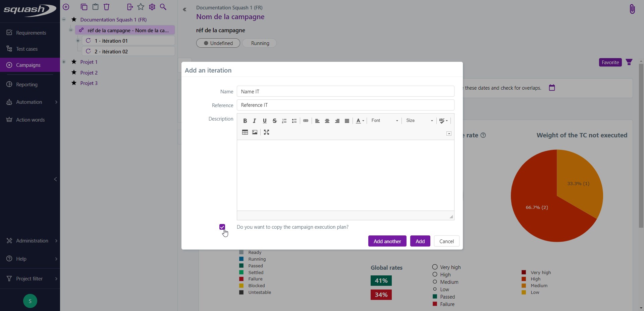Image resolution: width=644 pixels, height=311 pixels.
Task: Open the text color picker
Action: pyautogui.click(x=360, y=121)
